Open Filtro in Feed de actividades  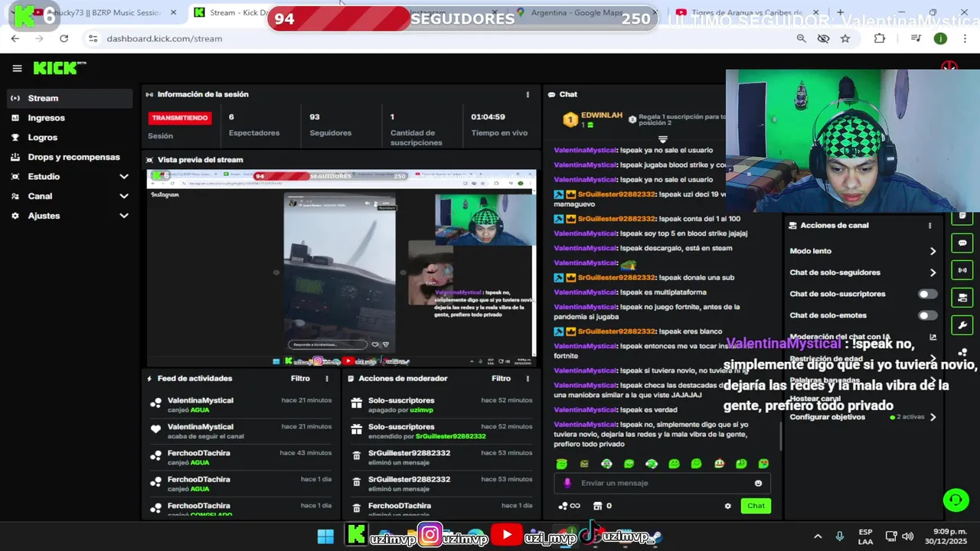(300, 378)
